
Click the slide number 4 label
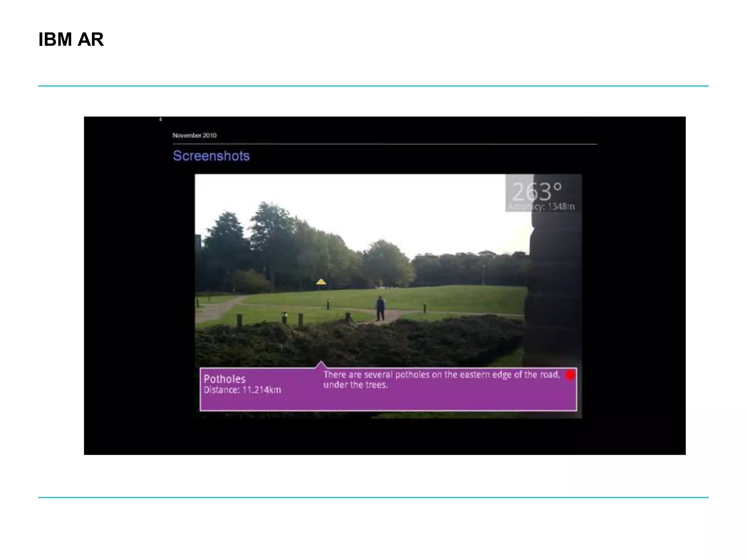click(160, 119)
